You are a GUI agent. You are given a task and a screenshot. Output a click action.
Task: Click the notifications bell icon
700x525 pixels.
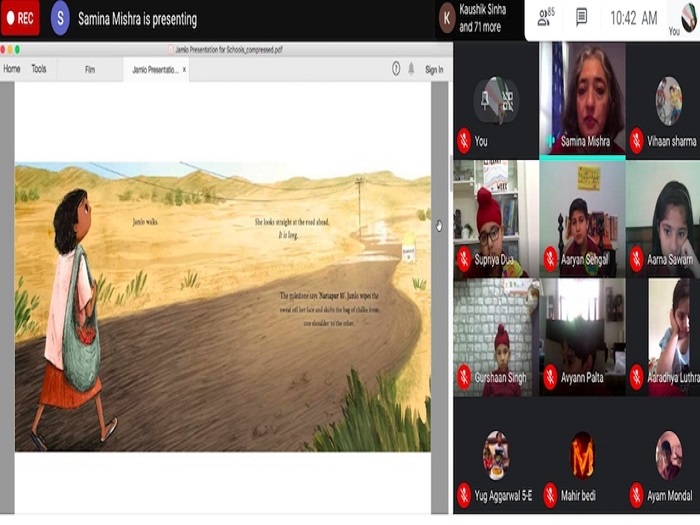coord(411,69)
